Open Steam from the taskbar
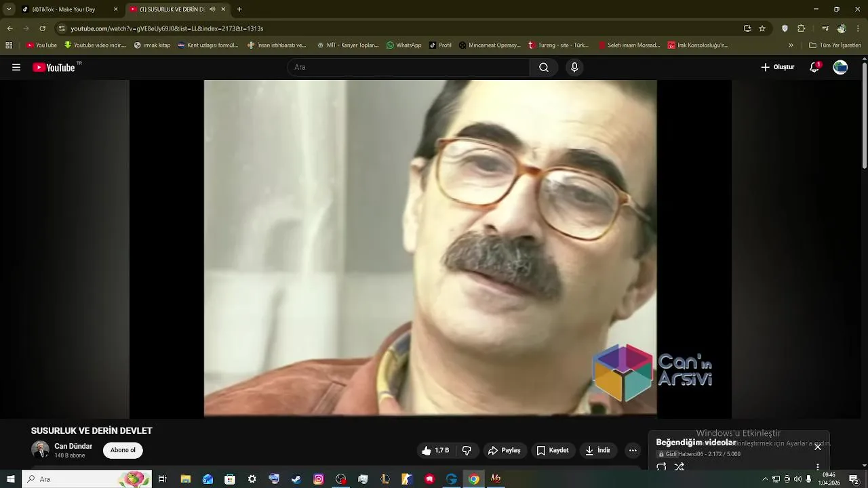The image size is (868, 488). tap(296, 479)
